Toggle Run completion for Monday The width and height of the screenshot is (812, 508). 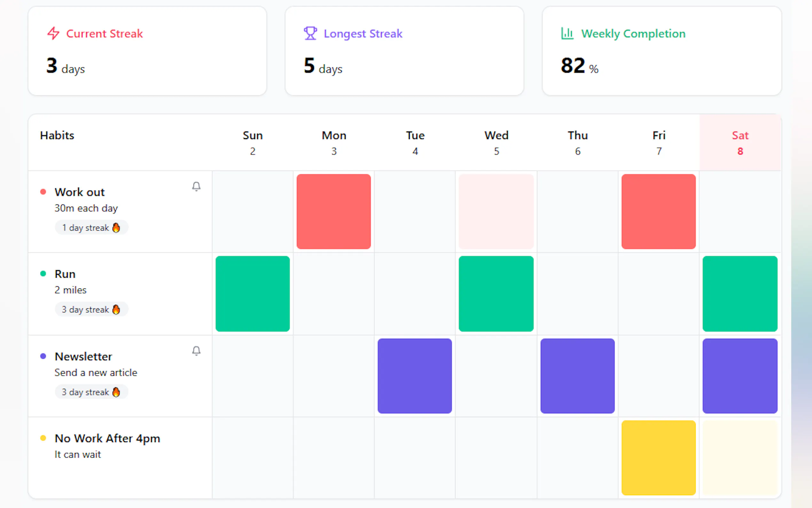[334, 294]
